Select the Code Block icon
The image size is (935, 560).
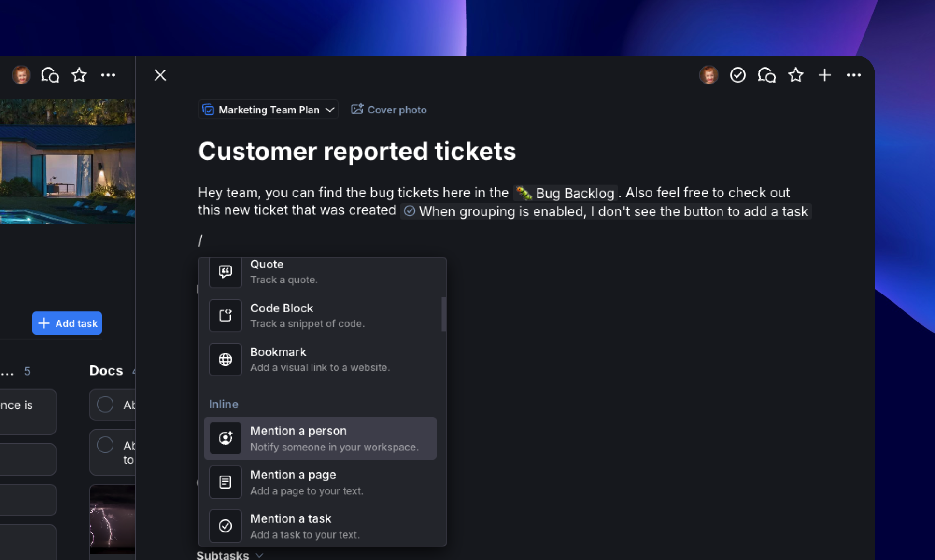[226, 315]
